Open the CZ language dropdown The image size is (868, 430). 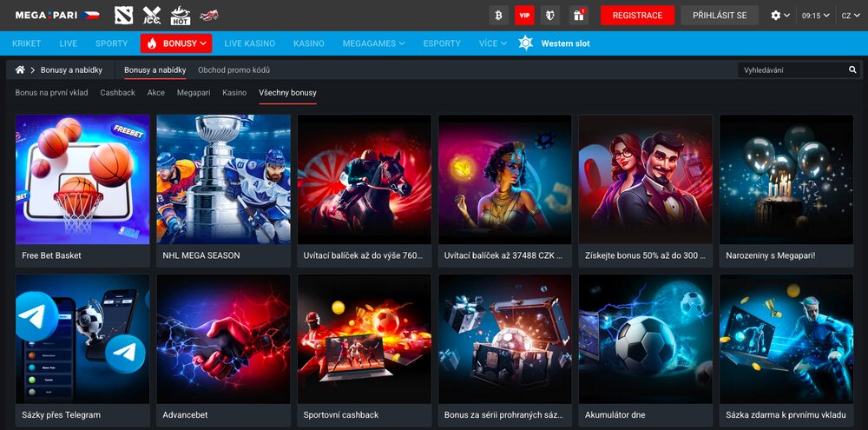point(850,16)
